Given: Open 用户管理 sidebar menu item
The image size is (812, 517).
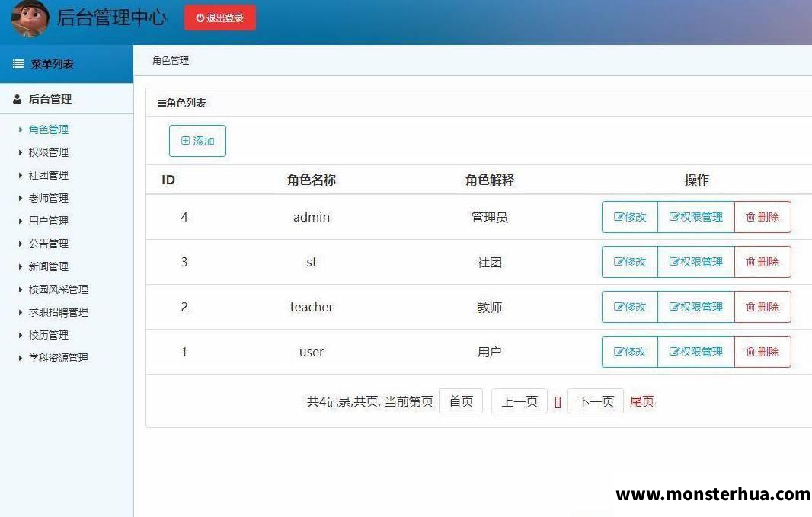Looking at the screenshot, I should point(49,221).
